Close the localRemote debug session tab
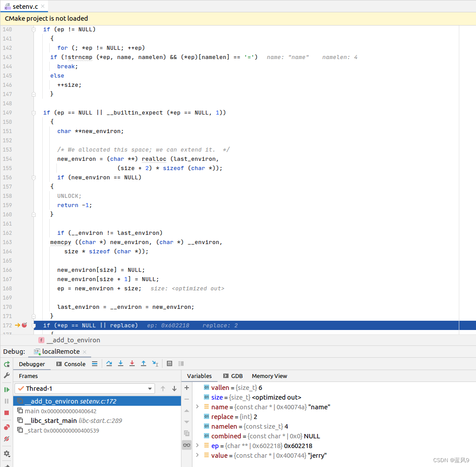The width and height of the screenshot is (476, 467). 85,352
